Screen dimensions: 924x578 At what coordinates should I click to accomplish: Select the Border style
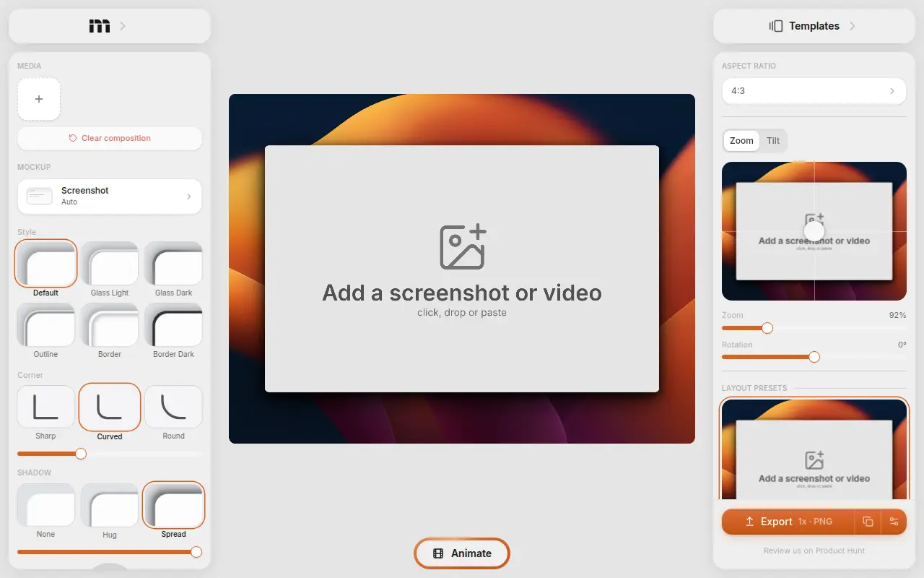click(x=110, y=325)
